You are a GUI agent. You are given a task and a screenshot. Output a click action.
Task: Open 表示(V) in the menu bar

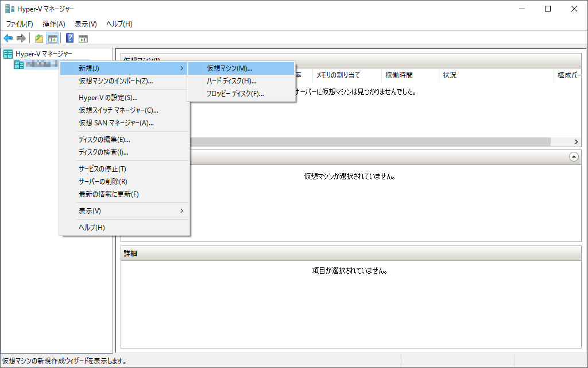click(x=86, y=24)
